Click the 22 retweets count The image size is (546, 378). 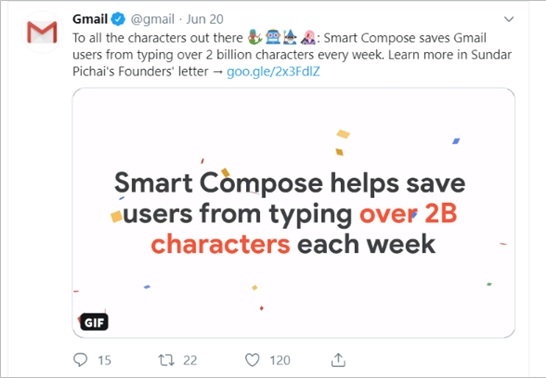[x=190, y=360]
